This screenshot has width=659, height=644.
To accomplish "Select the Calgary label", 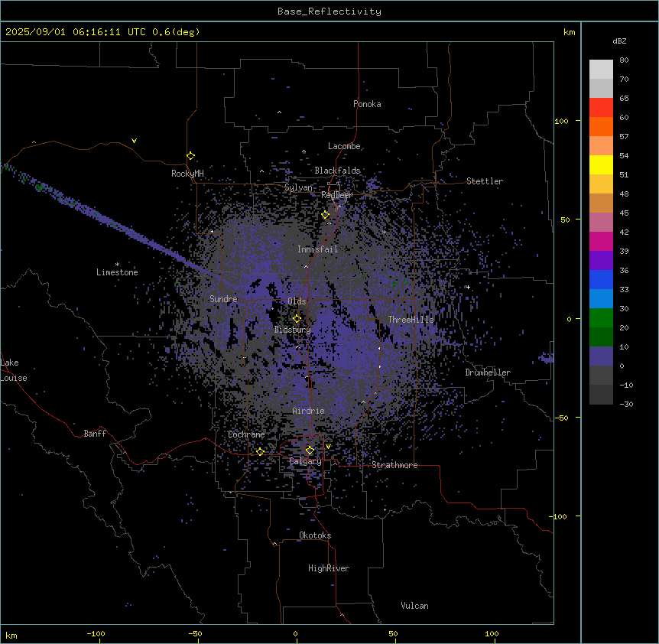I will [305, 461].
